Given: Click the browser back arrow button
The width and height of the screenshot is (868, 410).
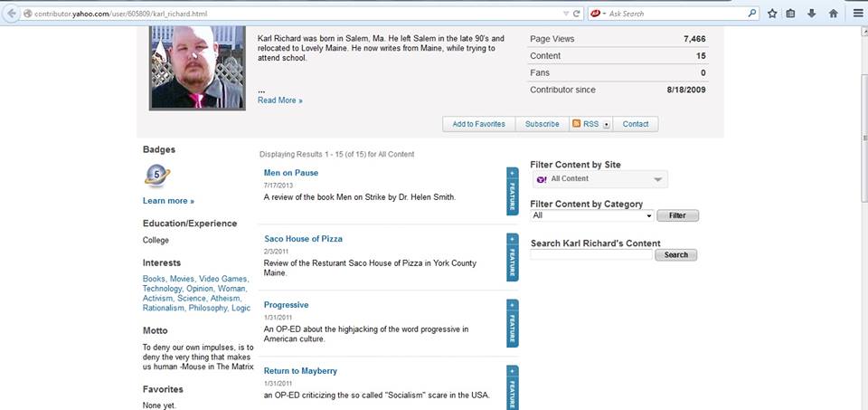Looking at the screenshot, I should (x=9, y=14).
